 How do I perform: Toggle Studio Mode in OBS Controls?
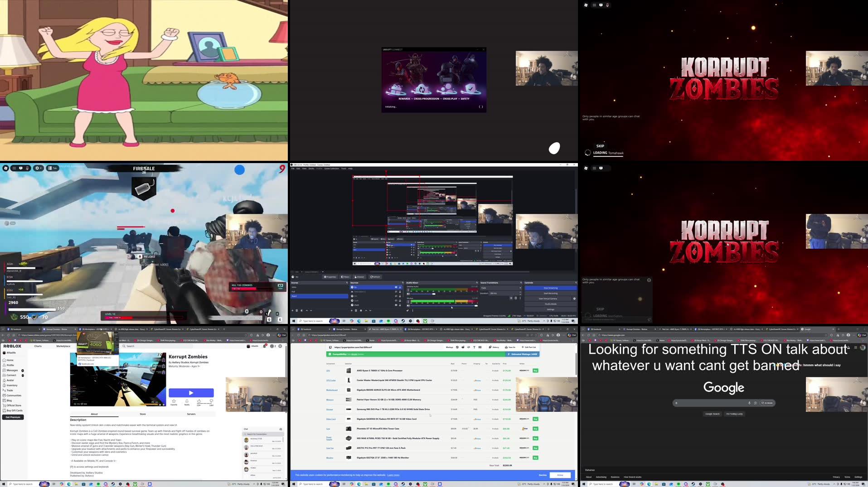pos(550,304)
